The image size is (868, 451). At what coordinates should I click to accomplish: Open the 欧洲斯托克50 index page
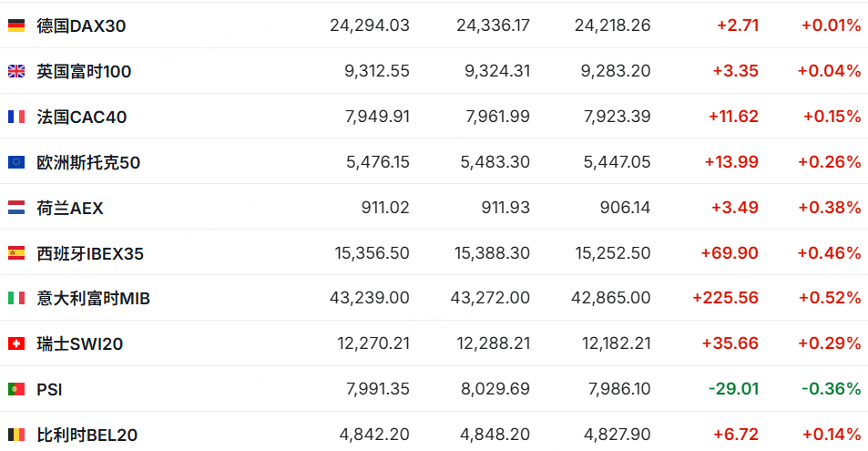[88, 162]
